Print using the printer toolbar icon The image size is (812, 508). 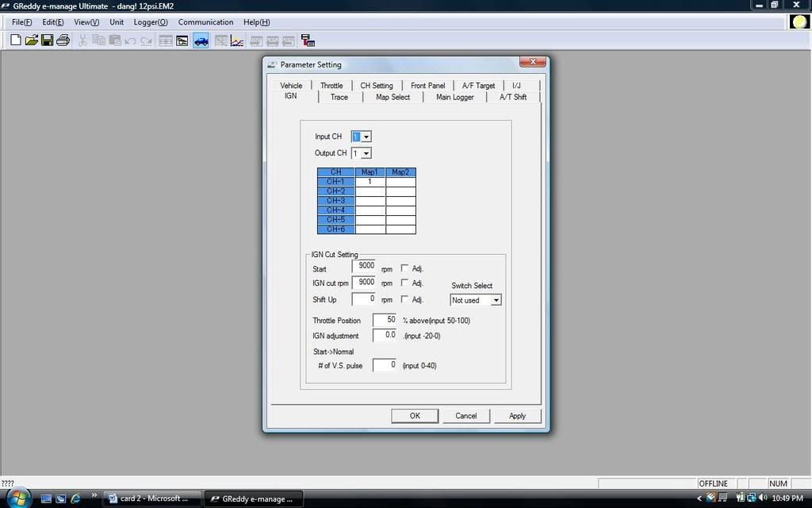coord(63,40)
